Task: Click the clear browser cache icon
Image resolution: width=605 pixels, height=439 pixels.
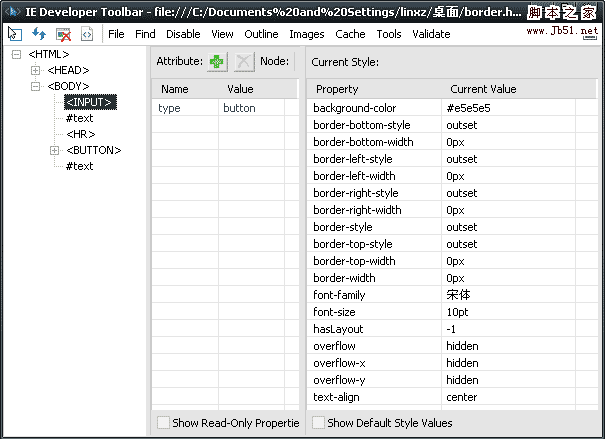Action: click(63, 34)
